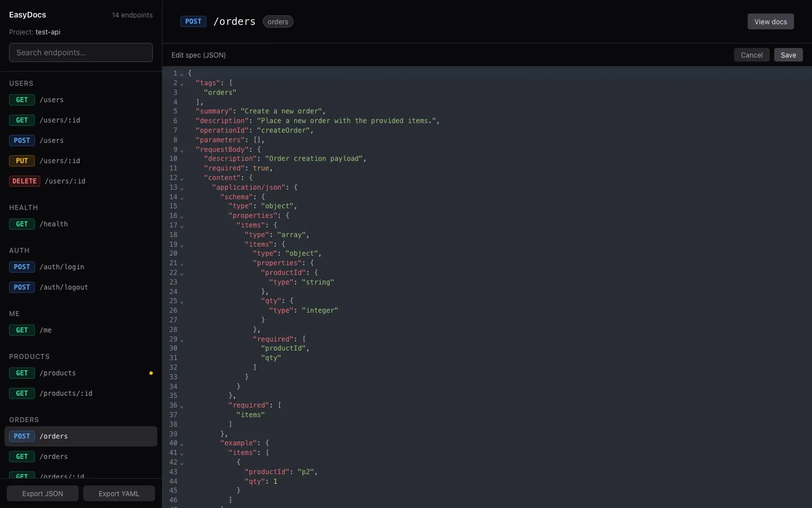Click the 14 endpoints count

pyautogui.click(x=132, y=15)
